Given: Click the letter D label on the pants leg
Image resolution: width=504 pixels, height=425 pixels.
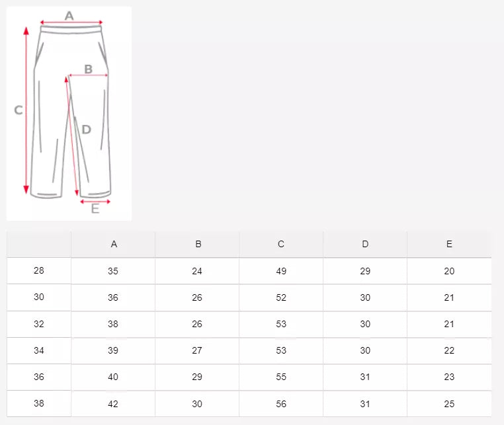Looking at the screenshot, I should 86,130.
